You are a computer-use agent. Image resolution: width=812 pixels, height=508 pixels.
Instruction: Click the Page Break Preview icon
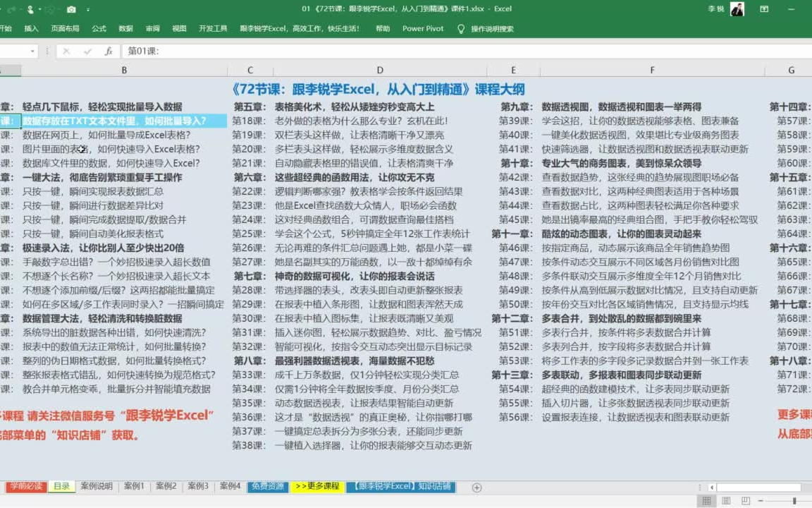pyautogui.click(x=745, y=500)
